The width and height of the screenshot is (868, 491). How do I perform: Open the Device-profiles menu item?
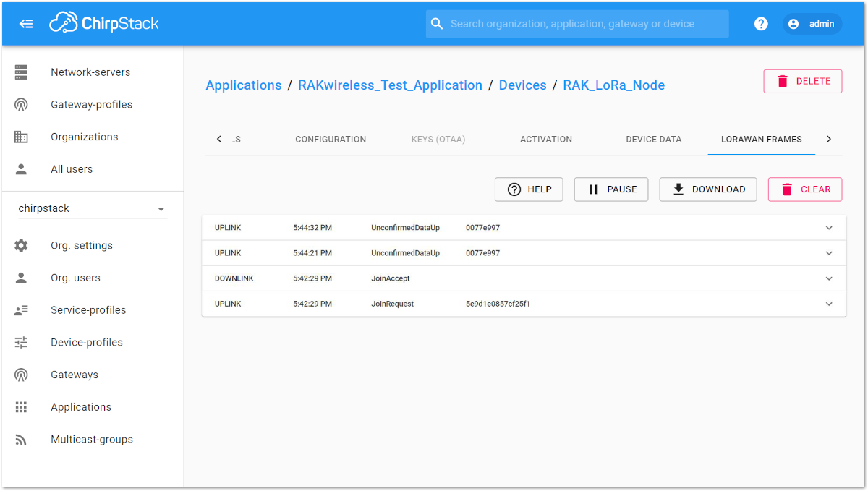click(93, 343)
